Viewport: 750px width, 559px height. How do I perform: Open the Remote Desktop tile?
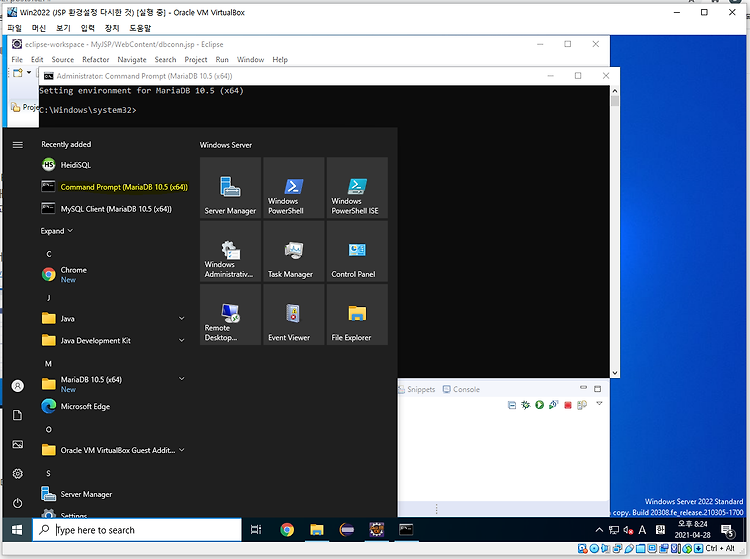click(x=231, y=315)
